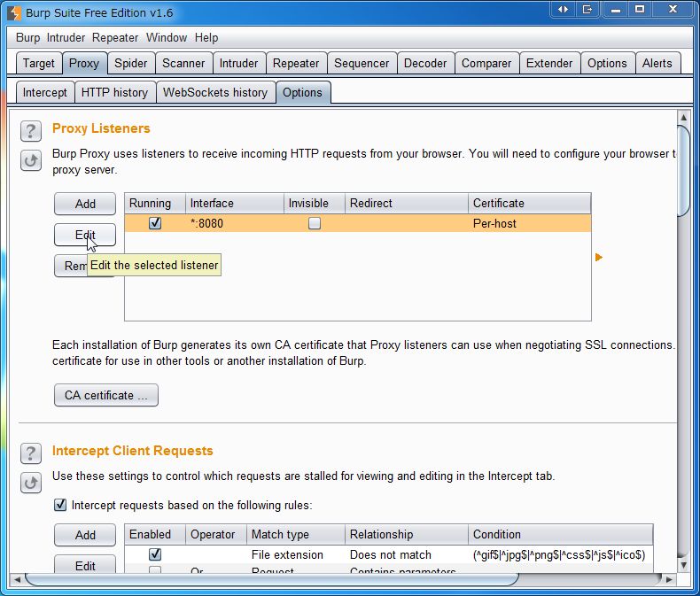The width and height of the screenshot is (700, 596).
Task: Click the Enabled column header
Action: (x=155, y=534)
